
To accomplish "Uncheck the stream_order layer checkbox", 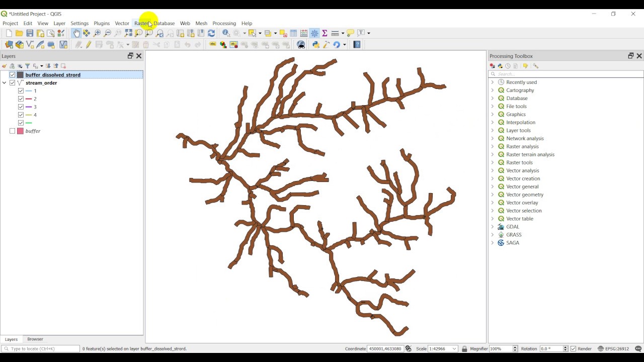I will tap(13, 83).
